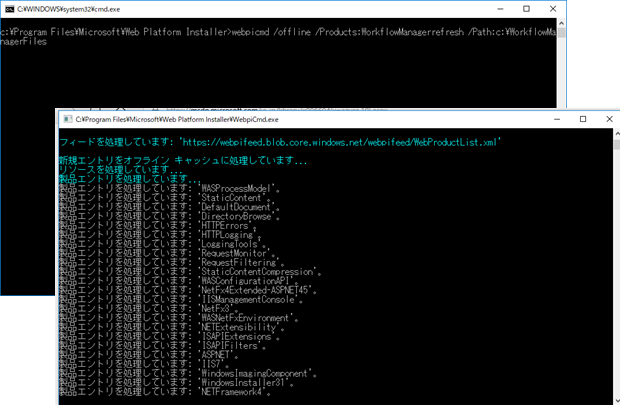This screenshot has width=620, height=405.
Task: Minimize the WebpiCmd.exe window
Action: click(x=557, y=119)
